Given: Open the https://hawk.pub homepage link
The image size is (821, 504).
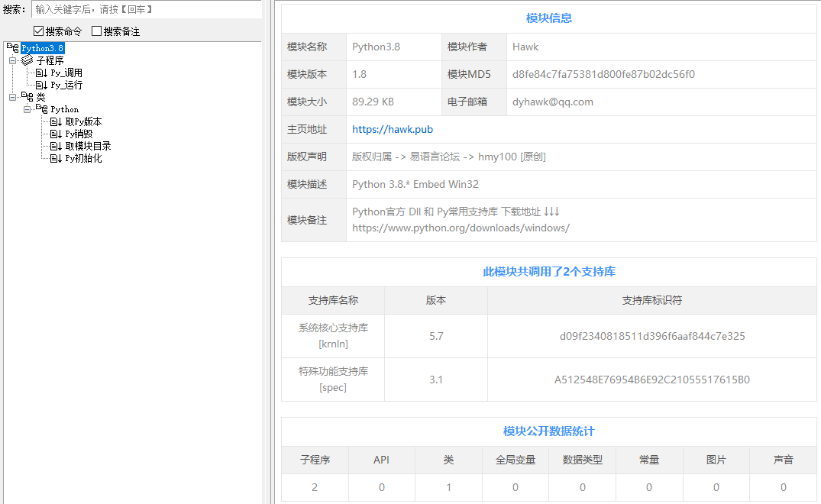Looking at the screenshot, I should 393,129.
